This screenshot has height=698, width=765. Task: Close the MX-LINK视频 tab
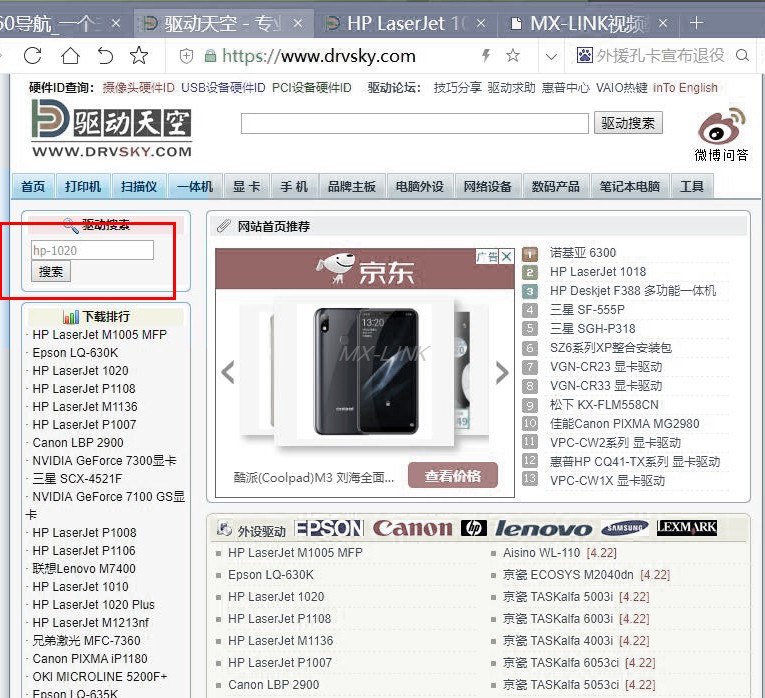point(663,23)
